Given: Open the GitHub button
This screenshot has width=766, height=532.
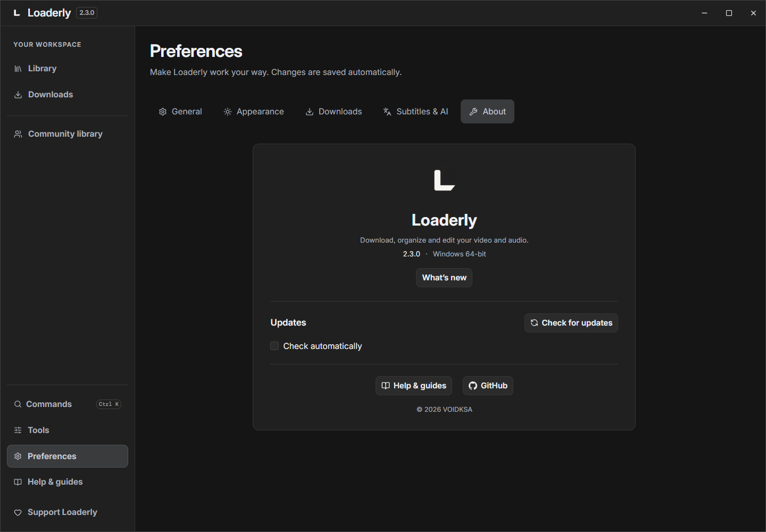Looking at the screenshot, I should tap(488, 386).
